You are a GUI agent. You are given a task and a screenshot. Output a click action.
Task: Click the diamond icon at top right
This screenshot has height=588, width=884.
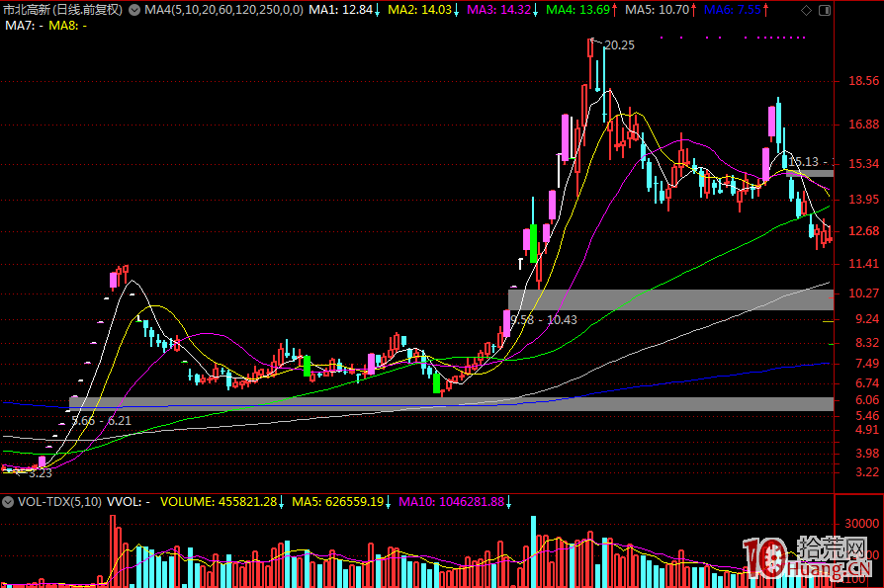(x=806, y=10)
